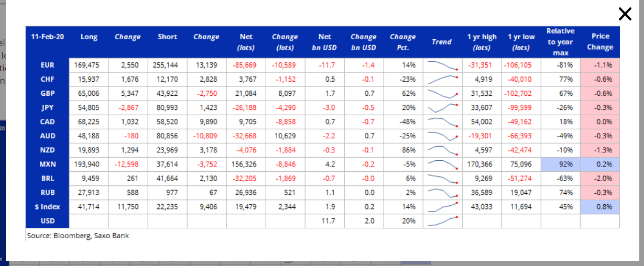
Task: Click JPY long change value -2,867
Action: (x=128, y=108)
